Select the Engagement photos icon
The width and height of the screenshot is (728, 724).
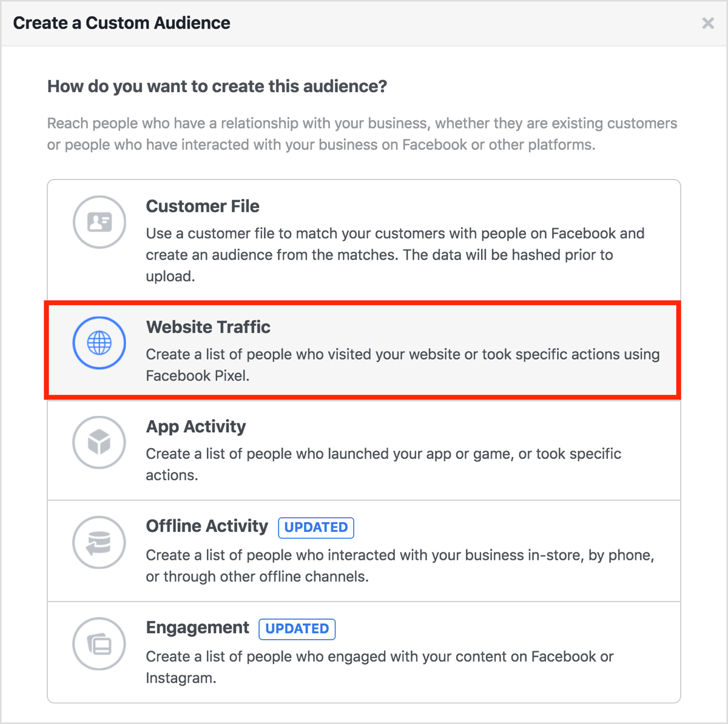coord(99,644)
